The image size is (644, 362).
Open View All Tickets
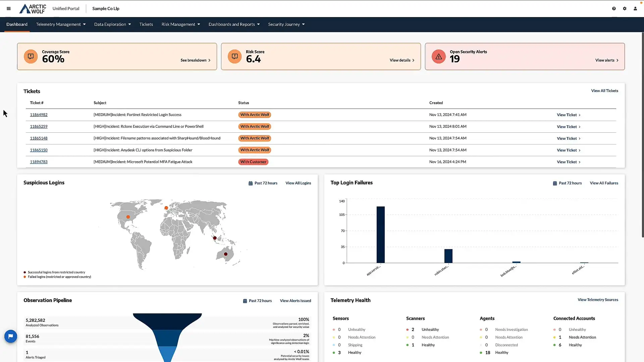tap(604, 91)
